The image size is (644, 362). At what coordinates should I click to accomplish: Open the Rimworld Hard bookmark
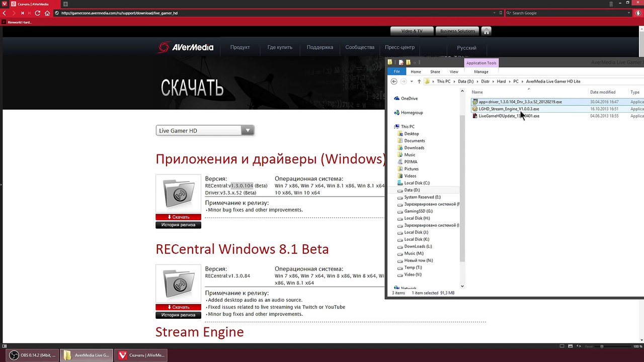click(18, 22)
